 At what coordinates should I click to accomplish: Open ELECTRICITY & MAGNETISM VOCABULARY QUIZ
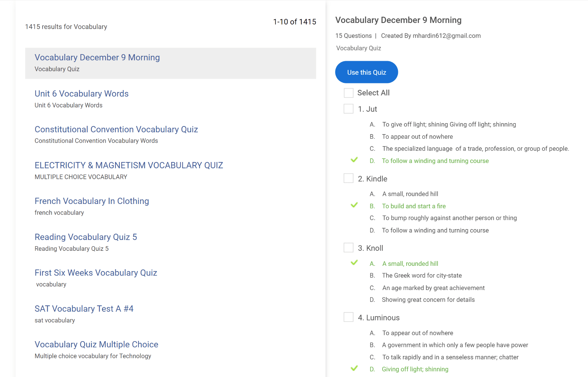pos(129,165)
